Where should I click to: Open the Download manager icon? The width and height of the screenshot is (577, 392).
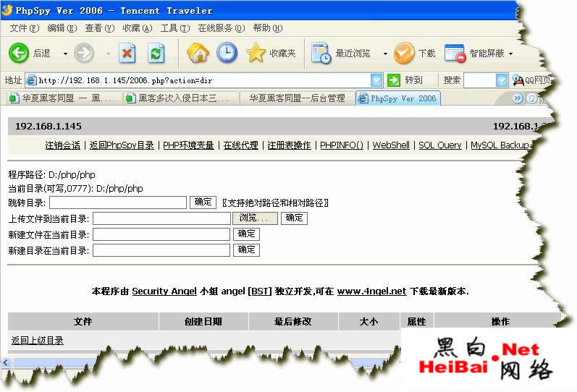tap(404, 54)
